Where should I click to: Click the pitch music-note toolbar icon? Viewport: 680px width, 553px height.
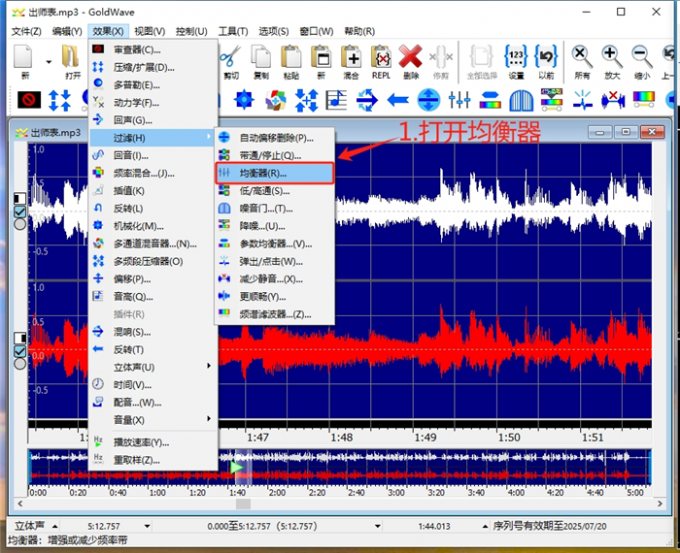[x=336, y=100]
